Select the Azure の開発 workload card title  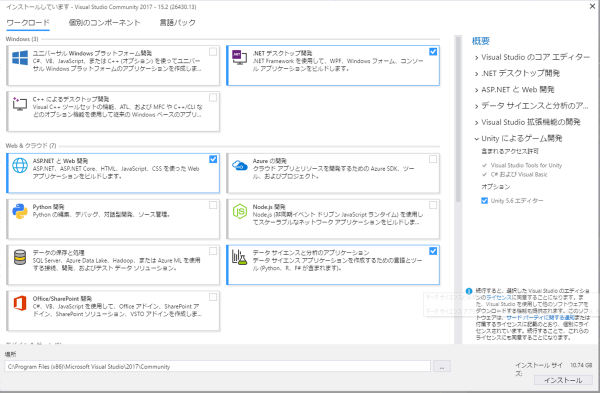coord(270,161)
